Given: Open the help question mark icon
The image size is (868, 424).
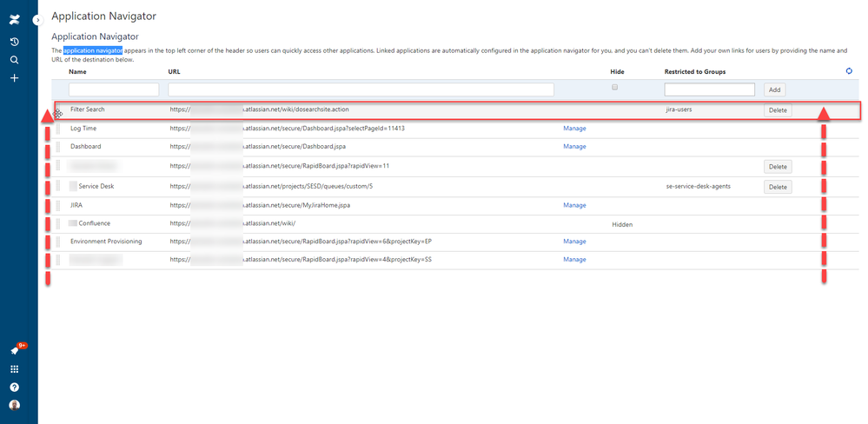Looking at the screenshot, I should point(15,387).
